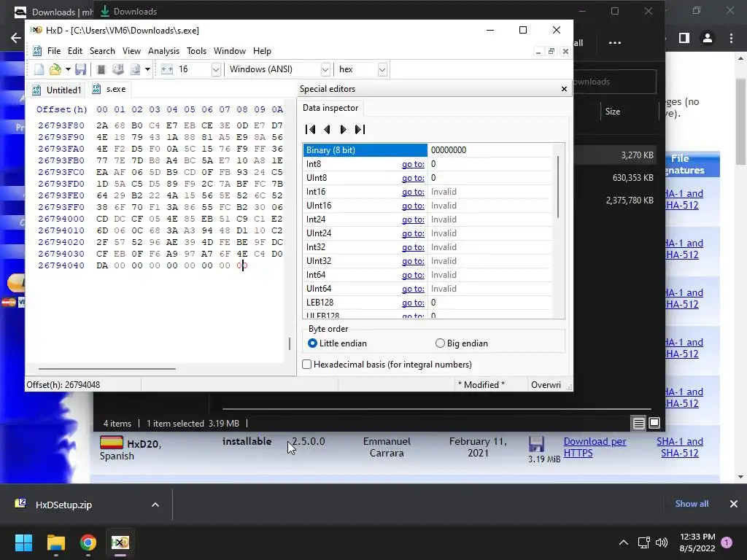Open the Open-file dropdown arrow

(68, 69)
